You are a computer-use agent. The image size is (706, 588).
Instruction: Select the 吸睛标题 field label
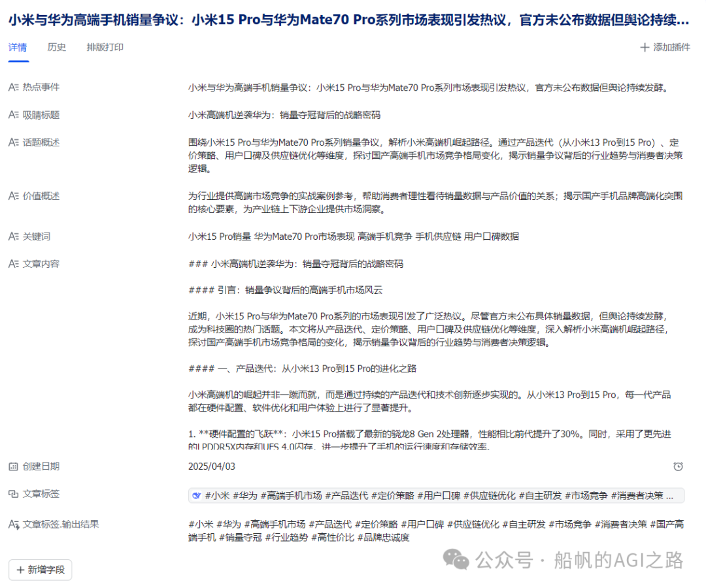(41, 115)
